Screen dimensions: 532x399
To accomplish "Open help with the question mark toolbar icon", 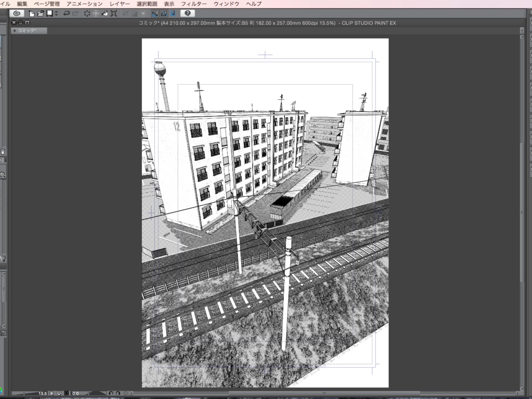I will coord(188,13).
